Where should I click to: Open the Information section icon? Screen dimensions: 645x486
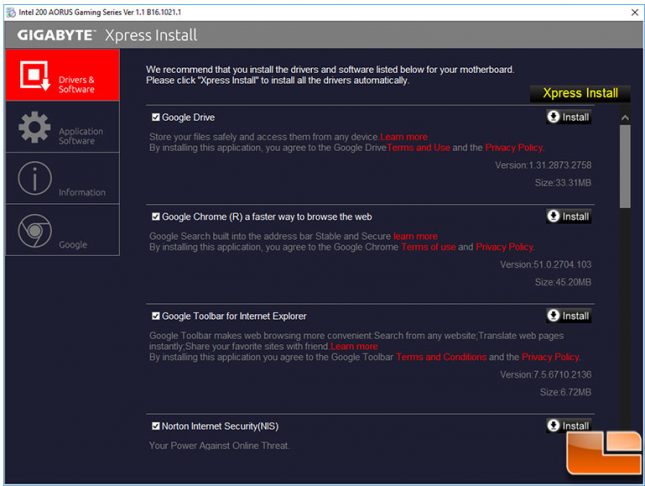pyautogui.click(x=35, y=178)
